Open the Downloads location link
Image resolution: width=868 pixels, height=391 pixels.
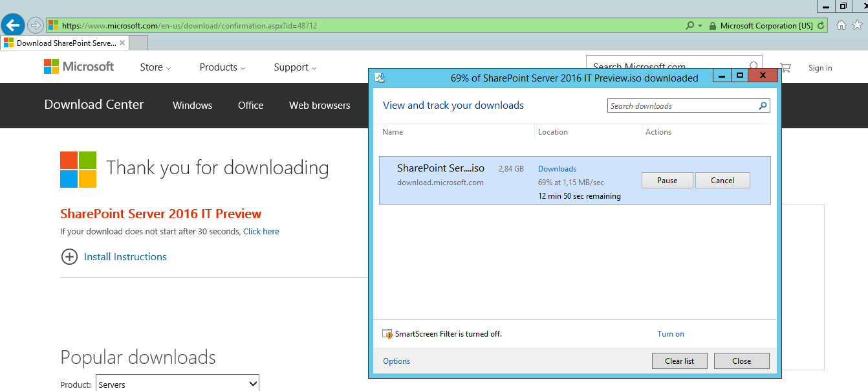click(x=557, y=169)
